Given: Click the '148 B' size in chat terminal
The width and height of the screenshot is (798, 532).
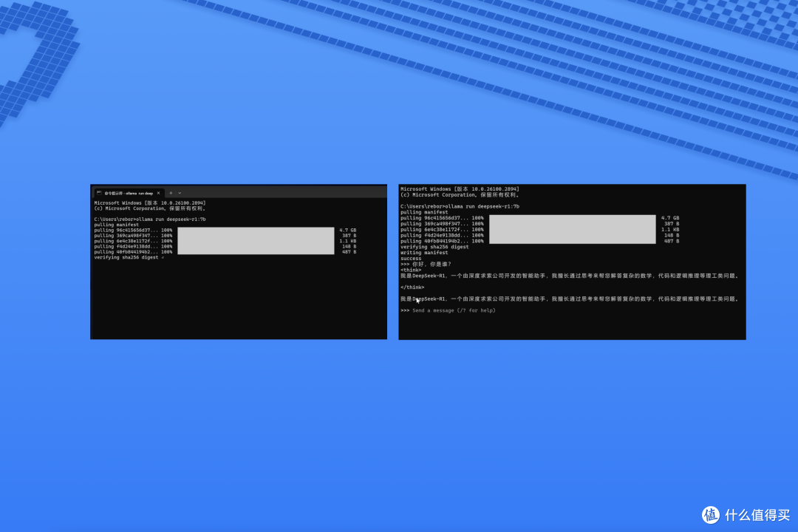Looking at the screenshot, I should click(672, 236).
